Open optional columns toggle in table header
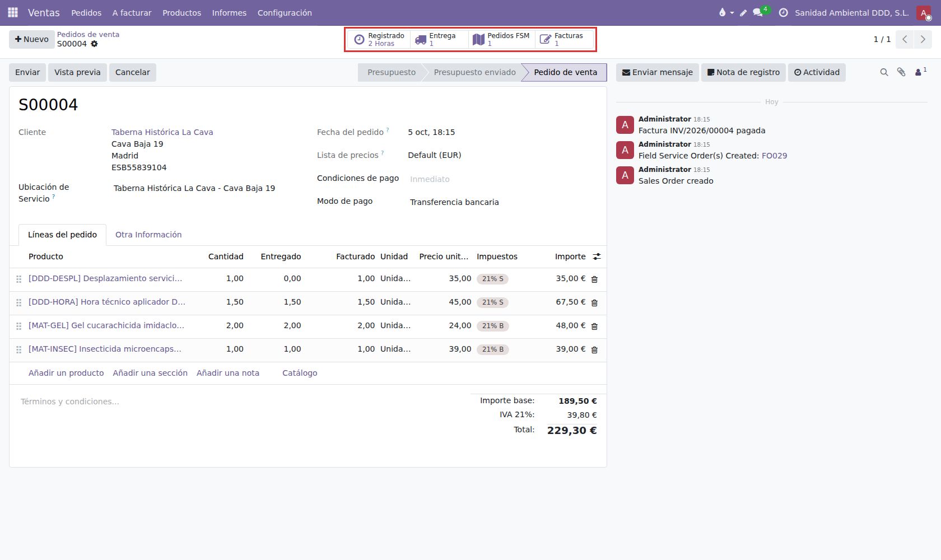Screen dimensions: 941x560 [597, 256]
